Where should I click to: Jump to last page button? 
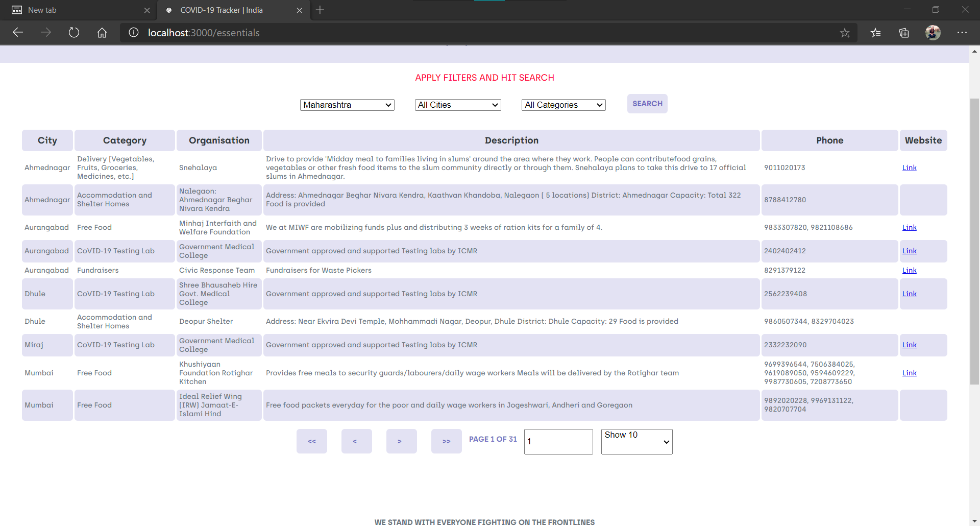pyautogui.click(x=447, y=441)
